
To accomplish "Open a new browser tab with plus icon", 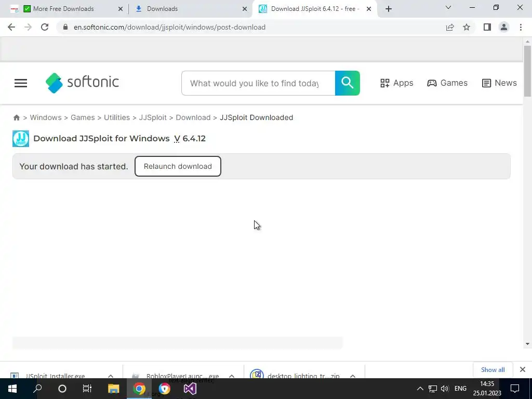I will click(389, 9).
